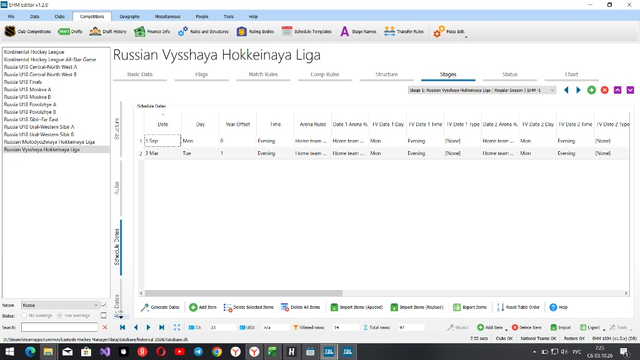The width and height of the screenshot is (640, 360).
Task: Click the expand view icon in navigation bar
Action: coord(177,327)
